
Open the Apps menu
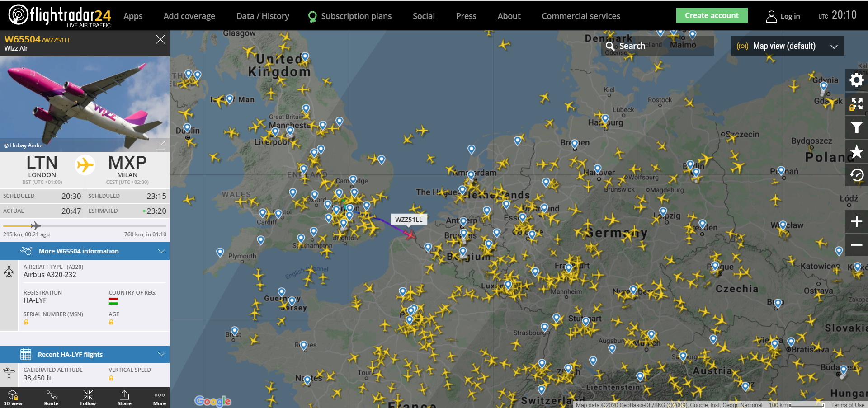(133, 16)
